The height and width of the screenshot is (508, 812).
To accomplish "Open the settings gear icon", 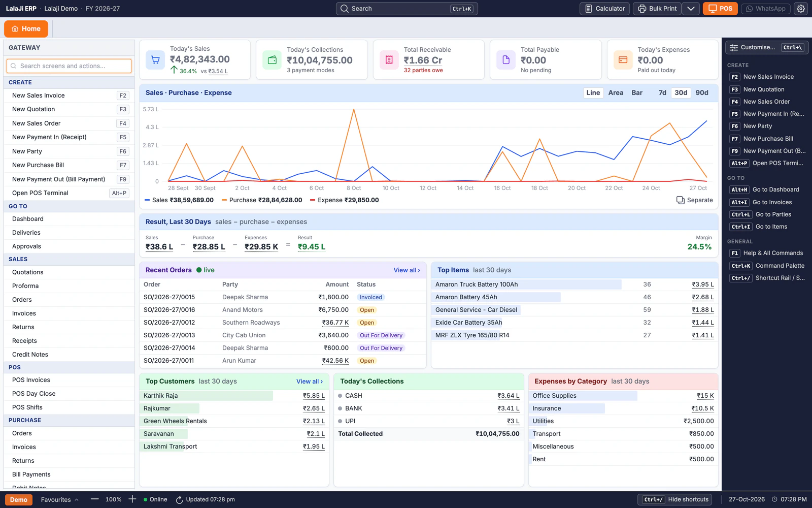I will (x=801, y=9).
